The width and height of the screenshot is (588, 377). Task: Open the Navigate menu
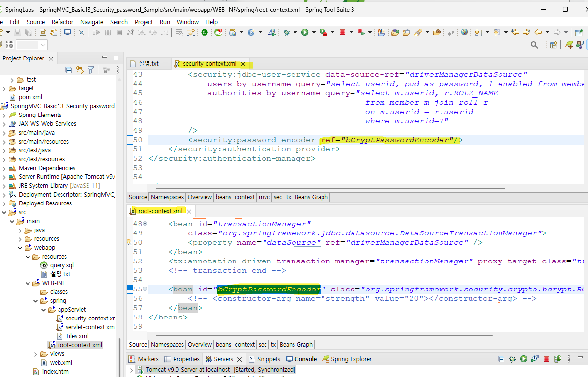91,22
